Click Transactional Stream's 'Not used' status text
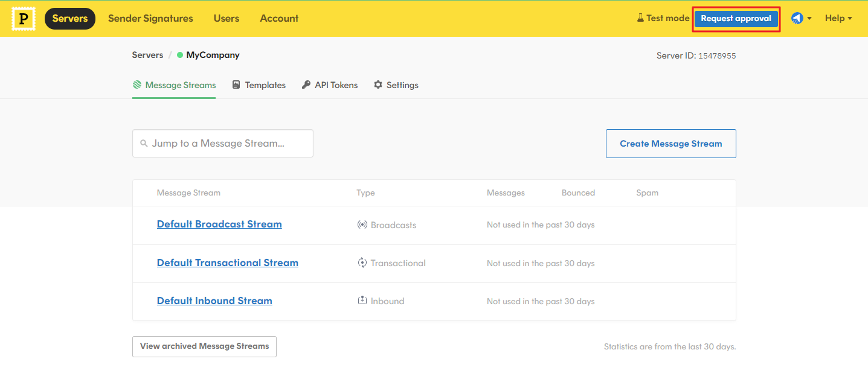The width and height of the screenshot is (868, 382). (541, 263)
